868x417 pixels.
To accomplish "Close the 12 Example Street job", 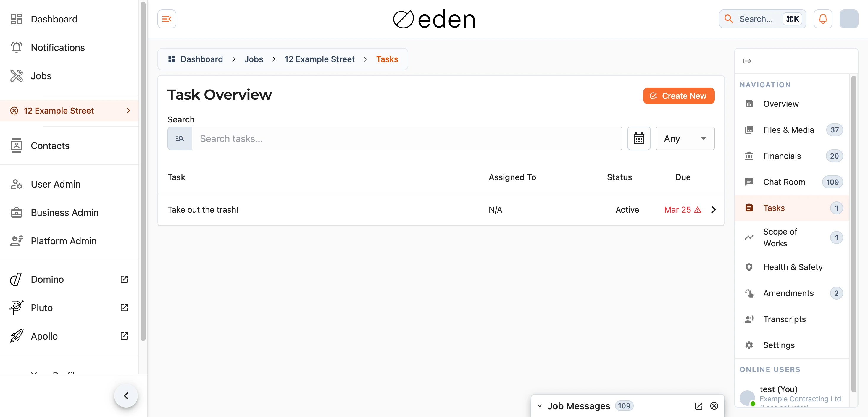I will [x=14, y=111].
